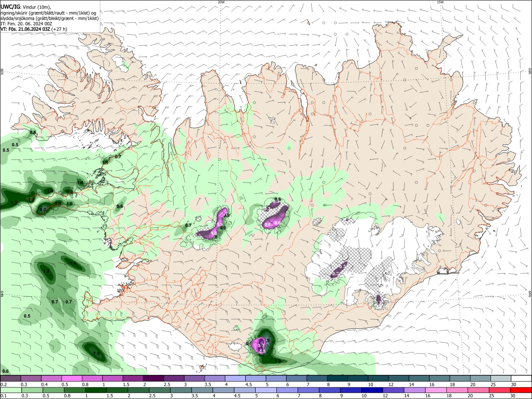Select the darkest green 1–1.5 rain scale swatch
532x399 pixels.
coord(96,390)
